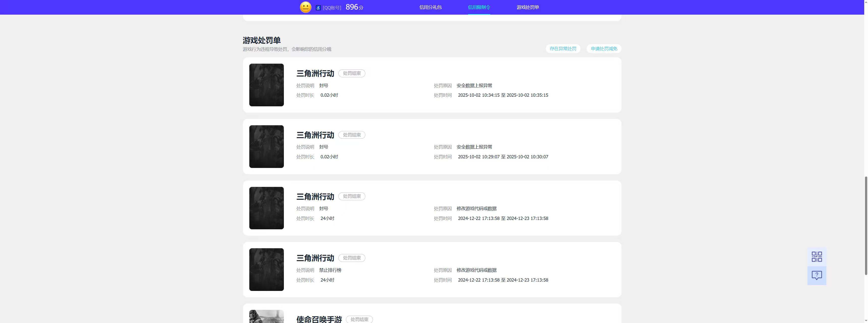The width and height of the screenshot is (868, 323).
Task: Click 24小时 duration in 禁止排行榜 card
Action: coord(327,280)
